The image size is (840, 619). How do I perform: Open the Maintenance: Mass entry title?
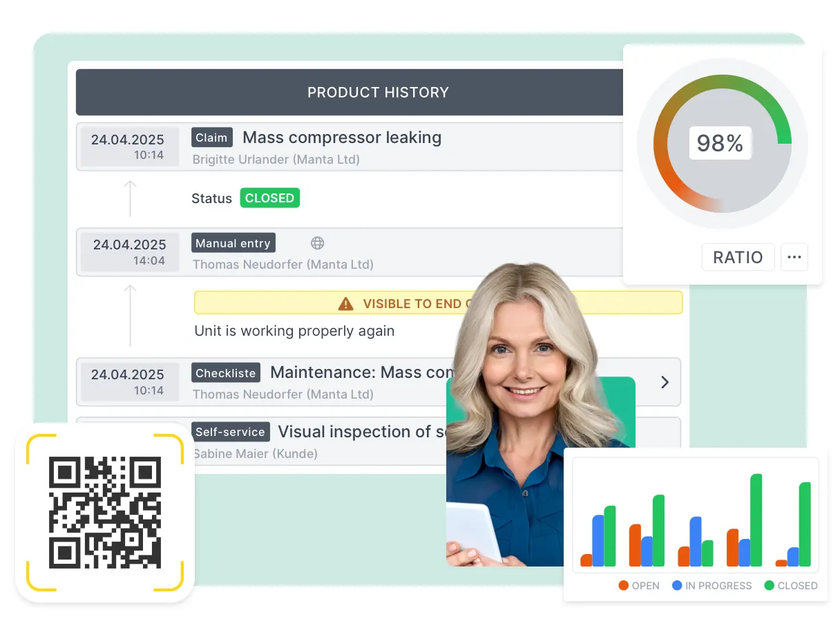362,372
